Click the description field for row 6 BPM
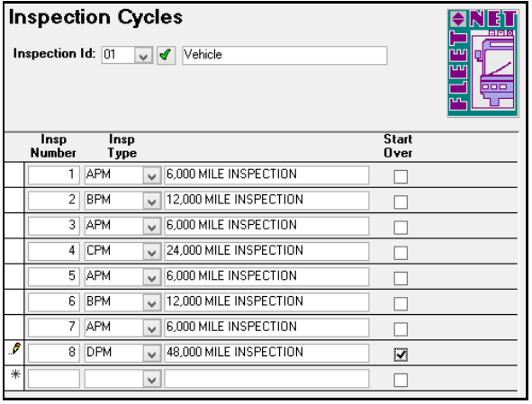The height and width of the screenshot is (404, 532). click(x=266, y=302)
